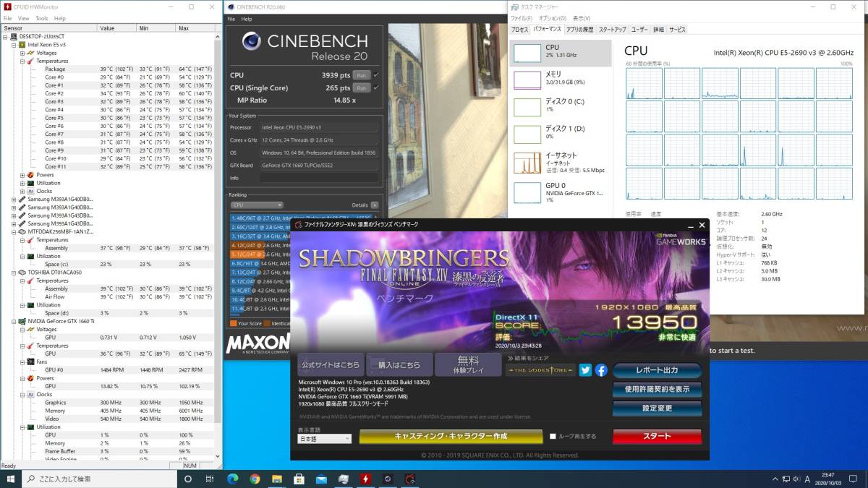Click the レポート出力 button
This screenshot has width=868, height=488.
657,370
